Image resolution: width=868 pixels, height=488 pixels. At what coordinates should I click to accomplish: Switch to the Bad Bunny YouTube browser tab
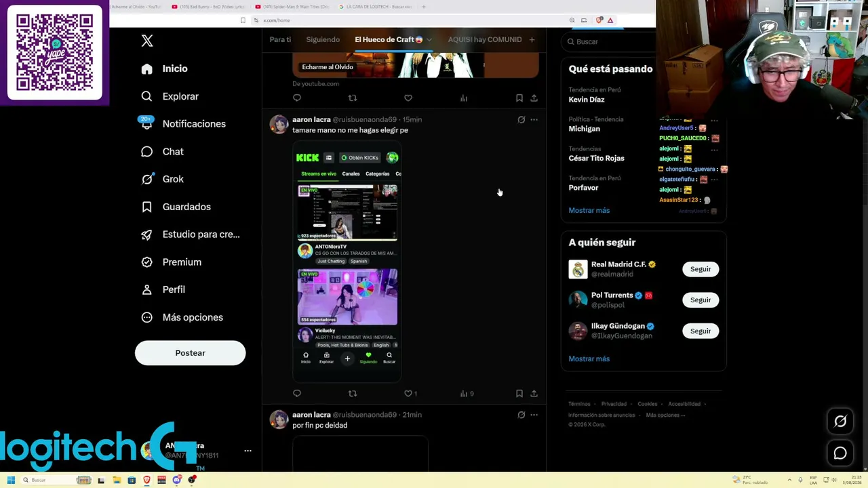pyautogui.click(x=208, y=7)
